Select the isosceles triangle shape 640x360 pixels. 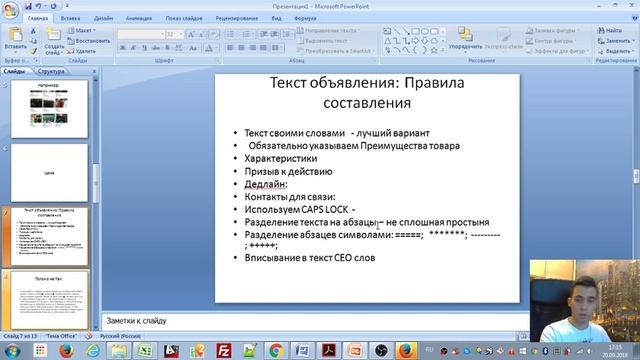tap(387, 41)
